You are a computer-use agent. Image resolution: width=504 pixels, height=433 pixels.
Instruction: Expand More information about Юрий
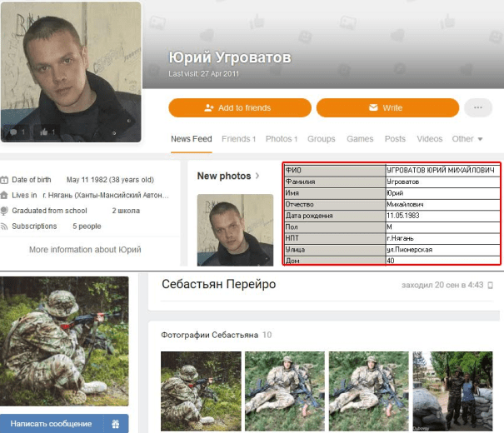84,249
